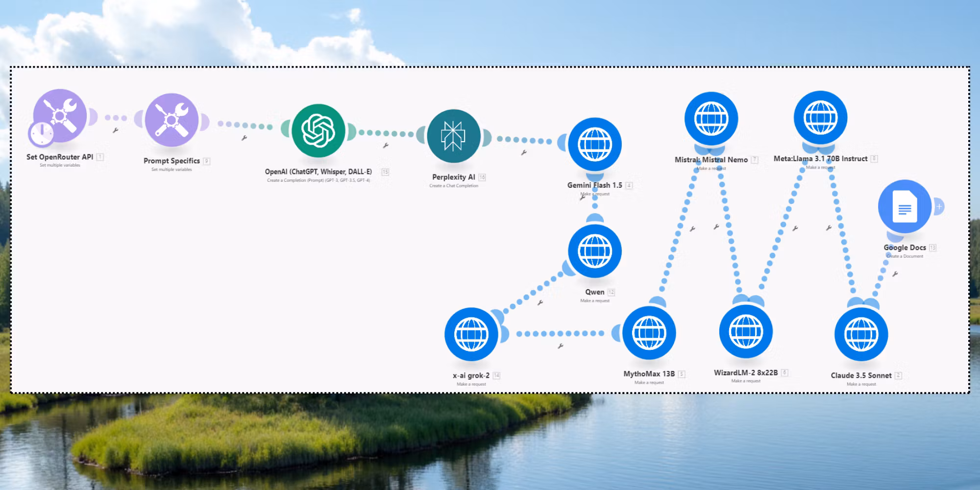Click the WizardLM-2 8x22B globe module
The height and width of the screenshot is (490, 980).
746,332
